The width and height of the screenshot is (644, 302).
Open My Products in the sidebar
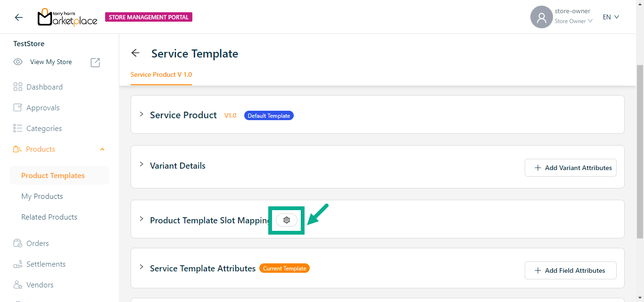42,196
